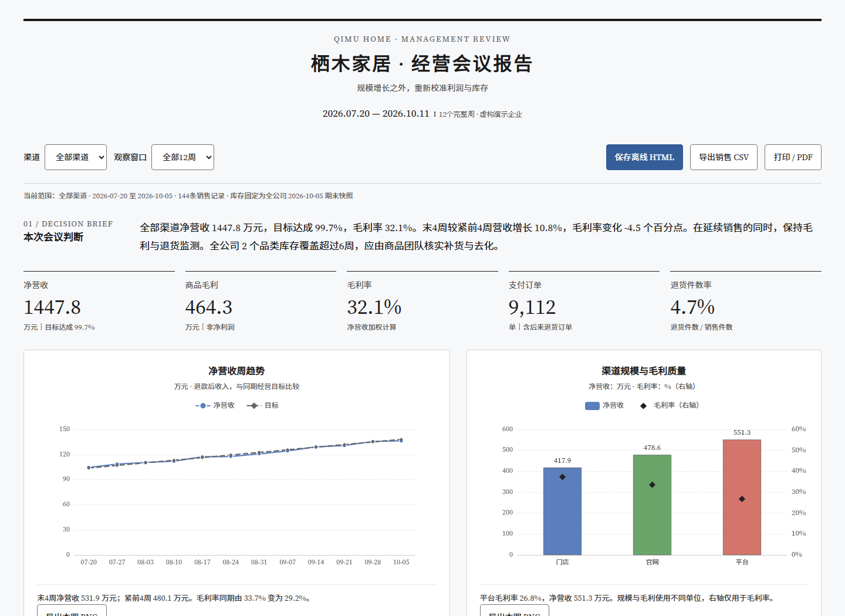Click the margin diamond marker on 平台 bar

[742, 499]
